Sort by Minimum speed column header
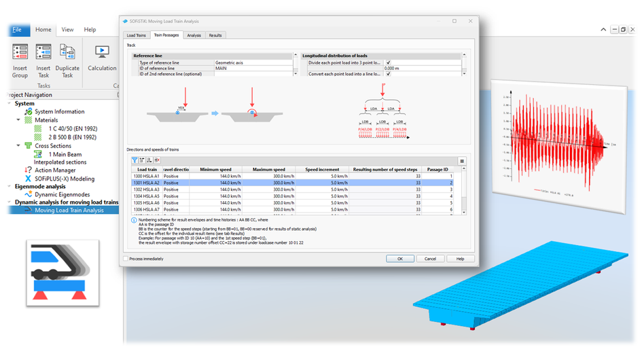Image resolution: width=644 pixels, height=362 pixels. click(x=215, y=170)
